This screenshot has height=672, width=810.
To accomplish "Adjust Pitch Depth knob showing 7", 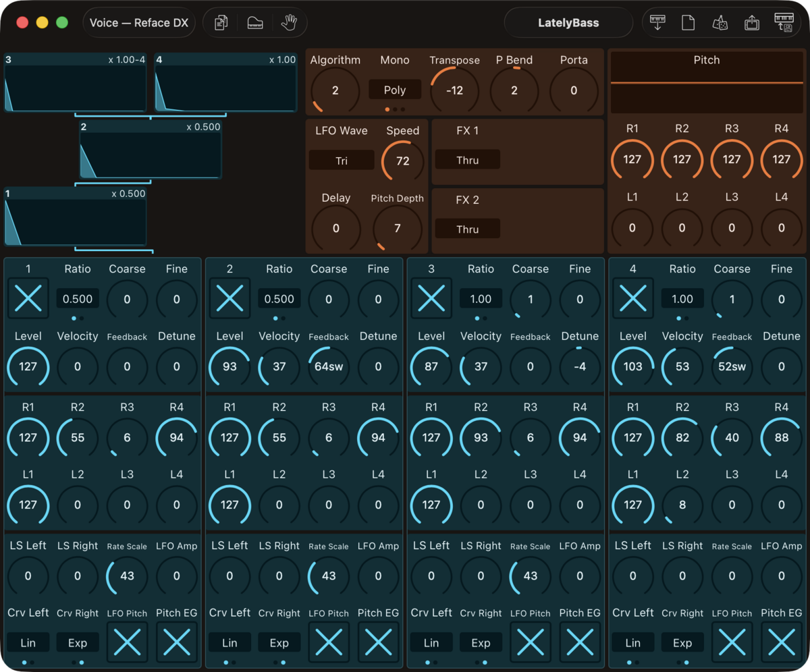I will [398, 228].
